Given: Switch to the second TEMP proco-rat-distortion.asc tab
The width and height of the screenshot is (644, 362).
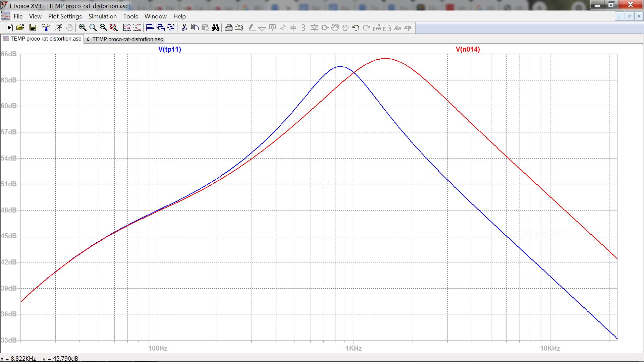Looking at the screenshot, I should (x=124, y=39).
